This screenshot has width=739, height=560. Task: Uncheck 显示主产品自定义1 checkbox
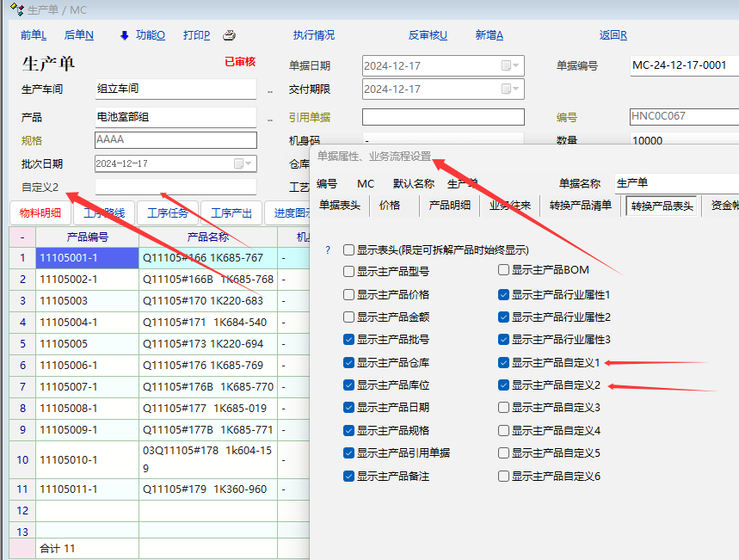click(x=504, y=363)
